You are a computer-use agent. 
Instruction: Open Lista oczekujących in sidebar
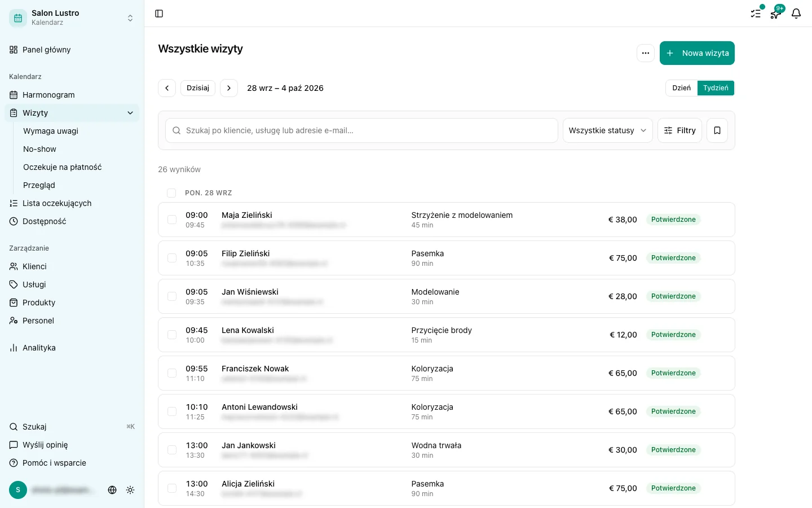[x=72, y=203]
